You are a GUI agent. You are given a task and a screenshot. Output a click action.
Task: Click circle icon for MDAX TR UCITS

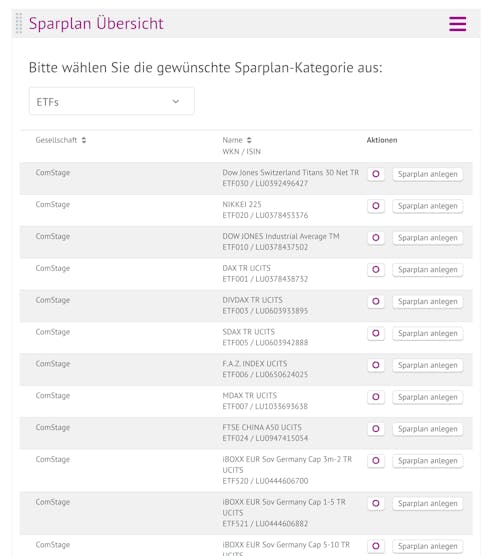[x=376, y=397]
